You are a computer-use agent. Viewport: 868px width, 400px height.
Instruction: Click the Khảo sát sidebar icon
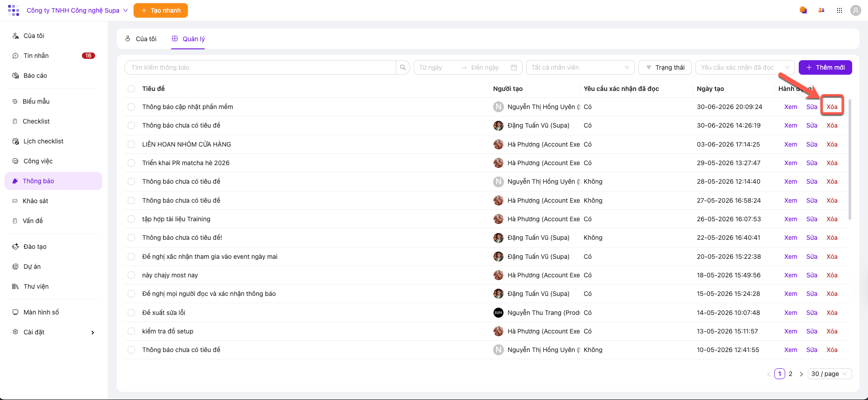coord(15,201)
